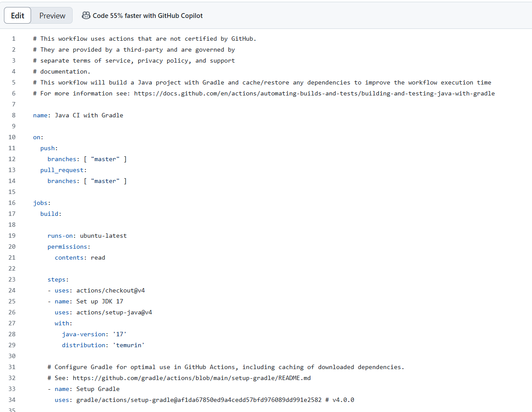Click the GitHub Copilot icon

86,16
